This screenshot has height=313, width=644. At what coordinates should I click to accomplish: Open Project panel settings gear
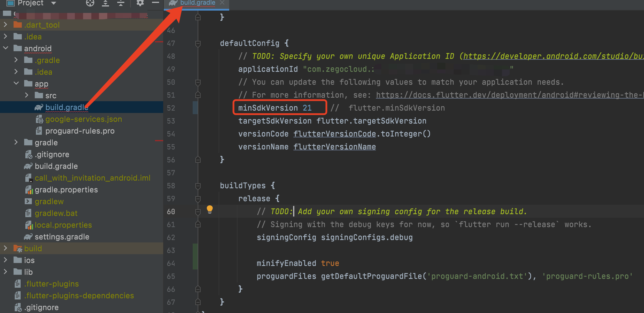(140, 4)
